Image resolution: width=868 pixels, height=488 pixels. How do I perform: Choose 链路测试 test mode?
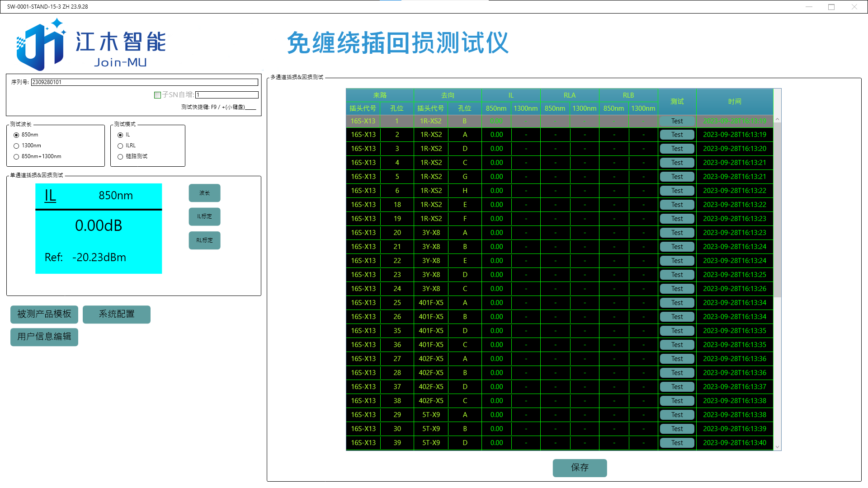point(120,156)
